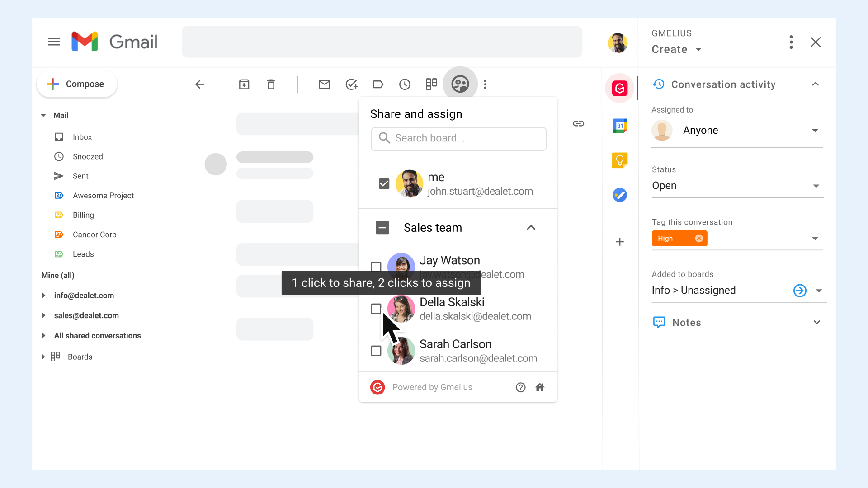Remove the High tag chip

(699, 239)
